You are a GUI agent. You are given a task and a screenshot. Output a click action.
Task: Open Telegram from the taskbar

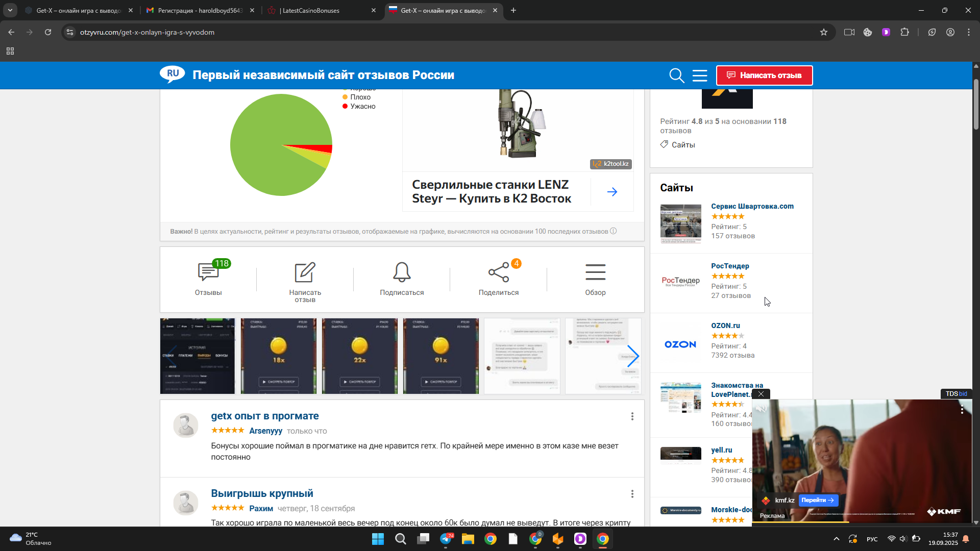coord(446,539)
